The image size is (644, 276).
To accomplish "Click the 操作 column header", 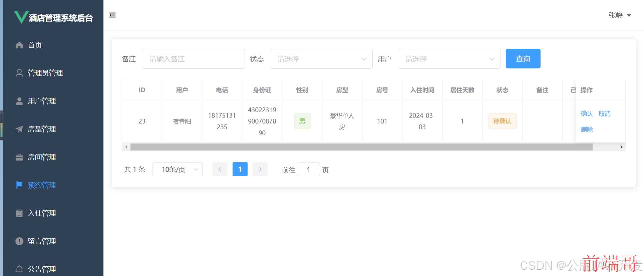I will tap(600, 90).
